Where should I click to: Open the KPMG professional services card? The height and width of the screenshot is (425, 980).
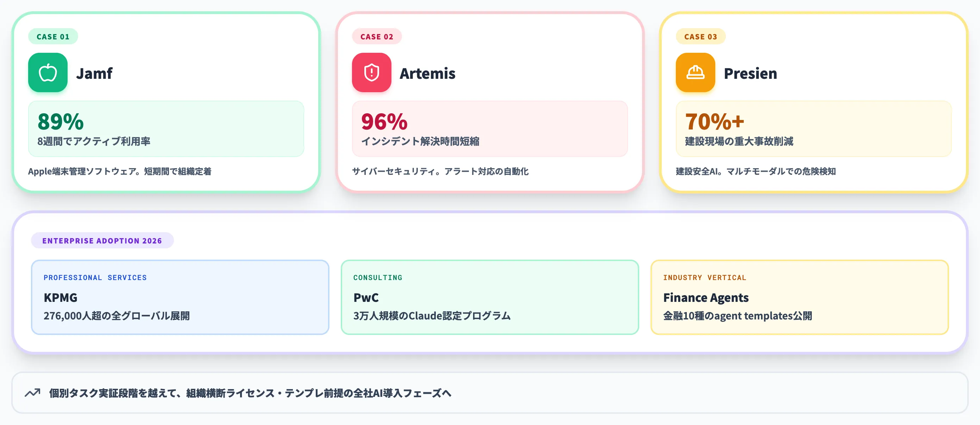(180, 297)
